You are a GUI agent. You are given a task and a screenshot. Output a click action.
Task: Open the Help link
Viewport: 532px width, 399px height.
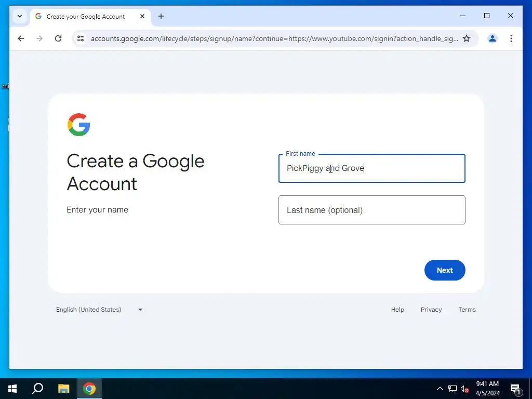coord(397,310)
